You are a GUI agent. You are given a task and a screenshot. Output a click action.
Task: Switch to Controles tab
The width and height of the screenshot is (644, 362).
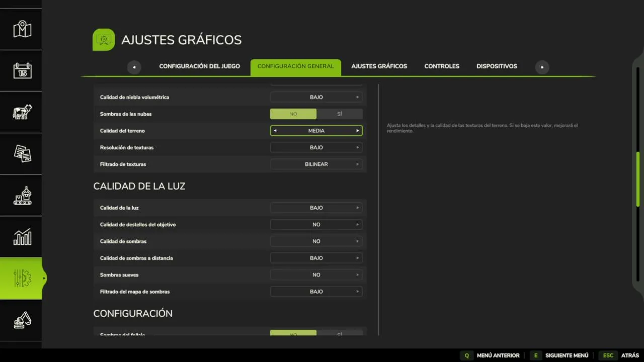point(442,66)
